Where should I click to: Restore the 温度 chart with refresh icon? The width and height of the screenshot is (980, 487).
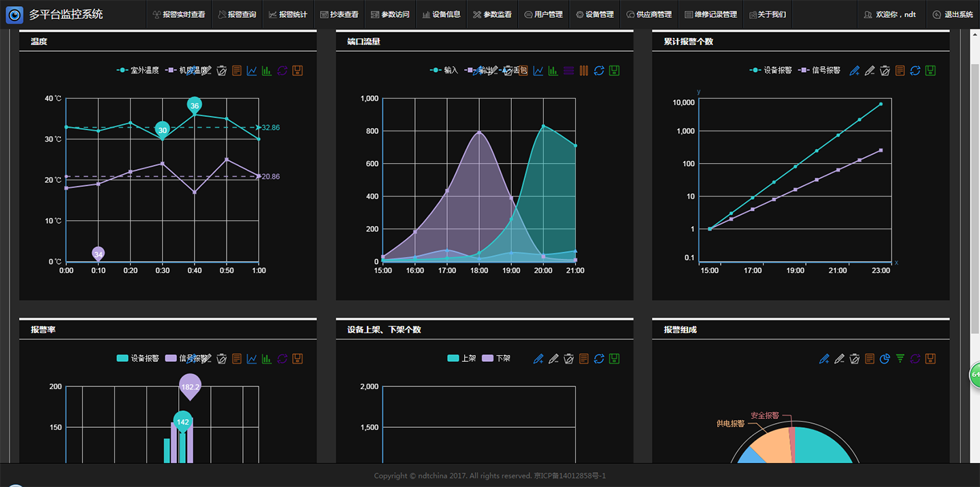[x=282, y=70]
